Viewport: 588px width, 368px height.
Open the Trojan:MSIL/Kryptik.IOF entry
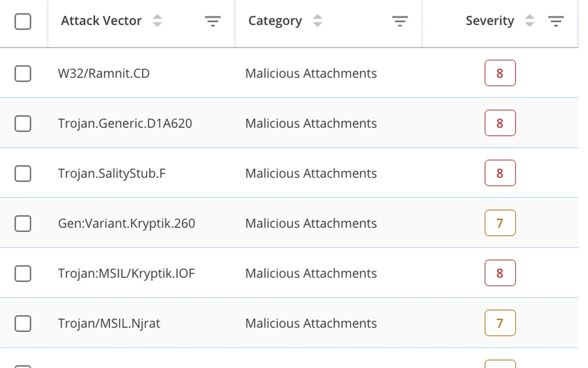[126, 274]
